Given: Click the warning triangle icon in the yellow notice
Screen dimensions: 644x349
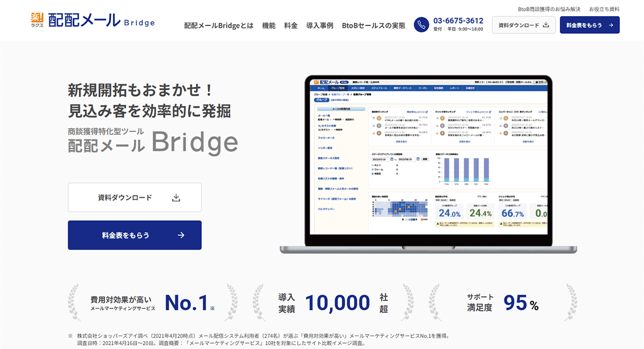Looking at the screenshot, I should click(438, 223).
